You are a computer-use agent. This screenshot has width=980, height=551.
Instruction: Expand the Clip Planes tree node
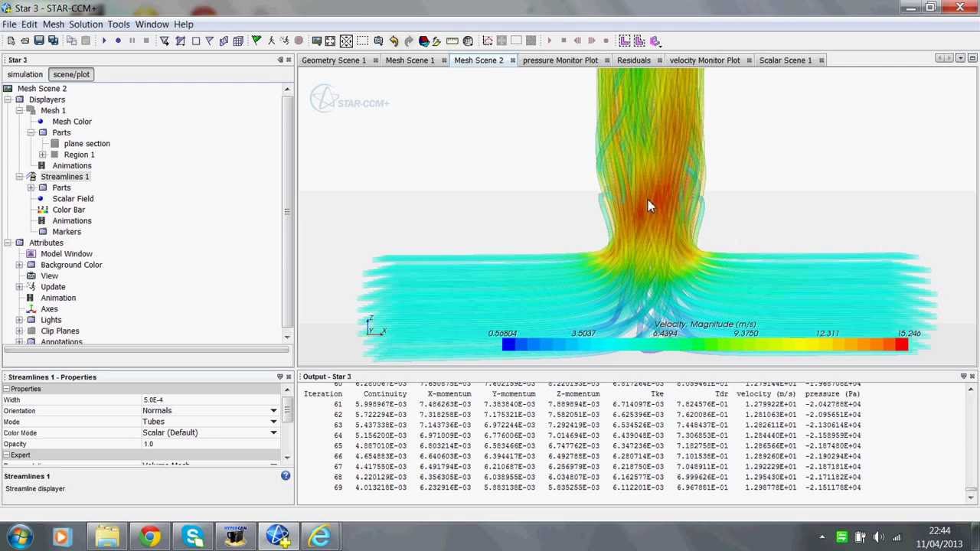19,331
